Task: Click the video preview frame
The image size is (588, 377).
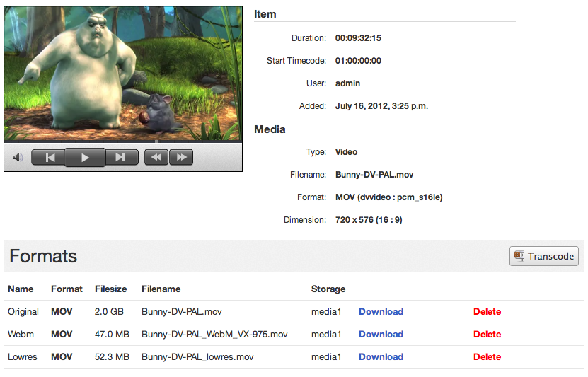Action: (123, 73)
